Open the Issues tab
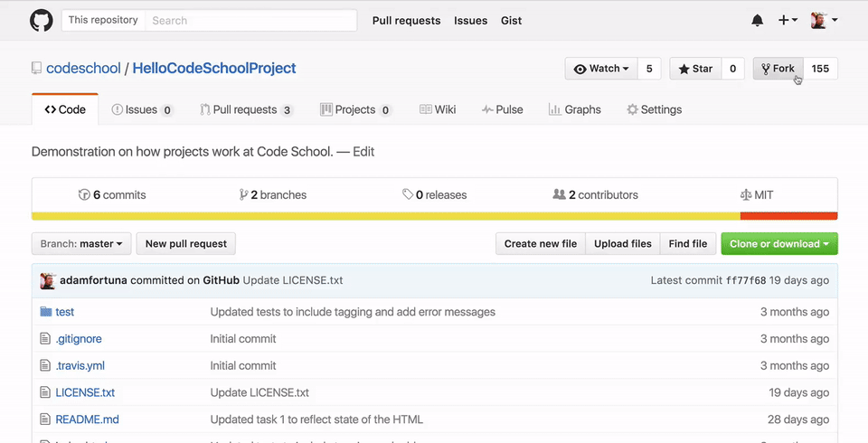The width and height of the screenshot is (868, 443). [x=142, y=109]
